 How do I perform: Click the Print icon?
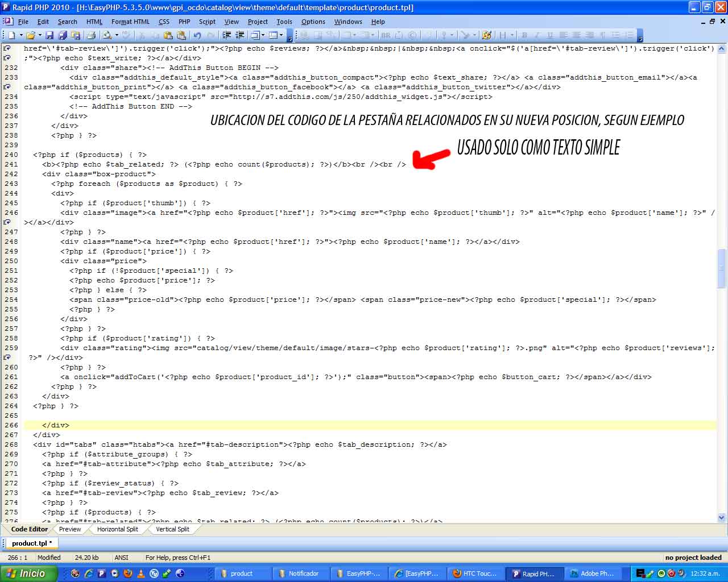[x=91, y=35]
